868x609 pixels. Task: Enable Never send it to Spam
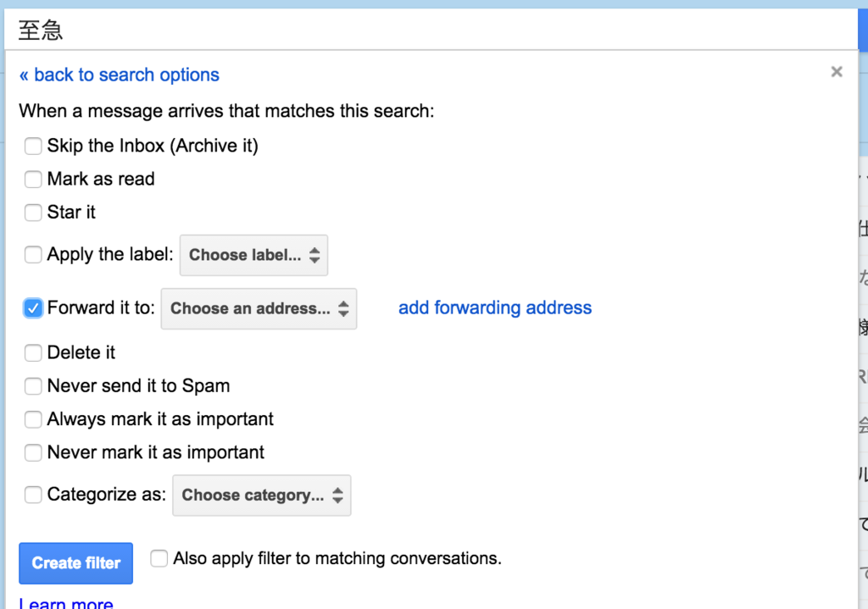33,386
